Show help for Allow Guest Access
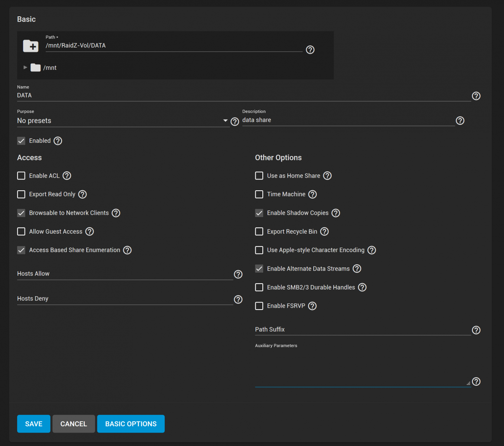This screenshot has height=446, width=504. pos(90,232)
